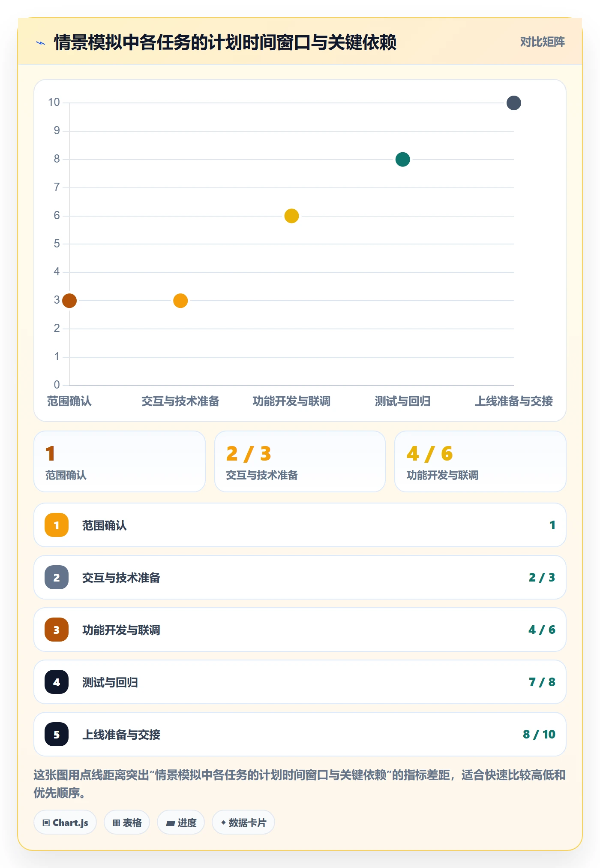Click the number 4 badge for 测试与回归

point(57,682)
